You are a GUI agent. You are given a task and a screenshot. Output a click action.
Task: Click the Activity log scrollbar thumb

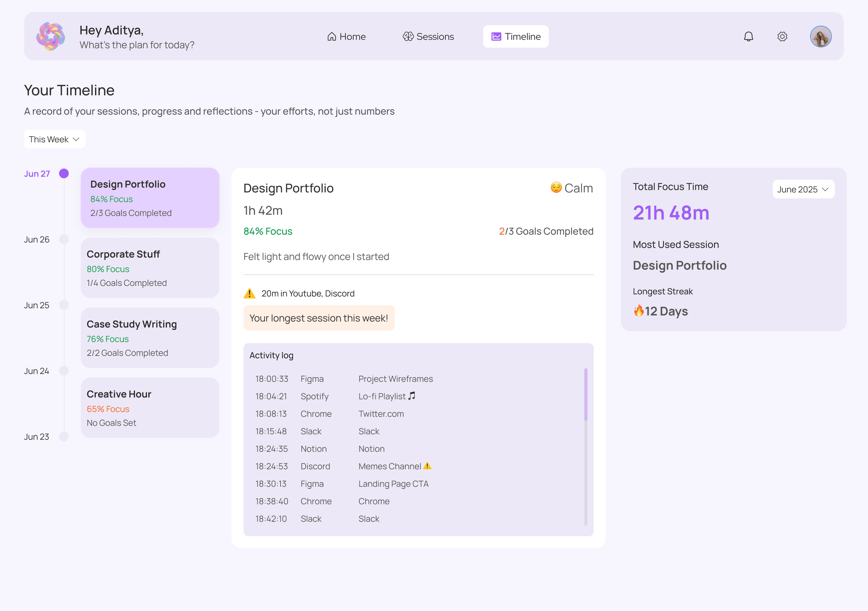click(586, 394)
